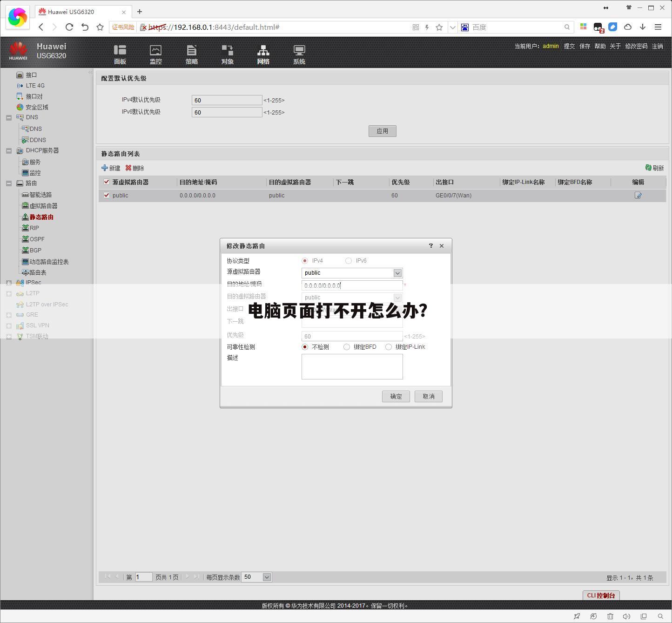Select OSPF in the sidebar
672x623 pixels.
click(37, 239)
